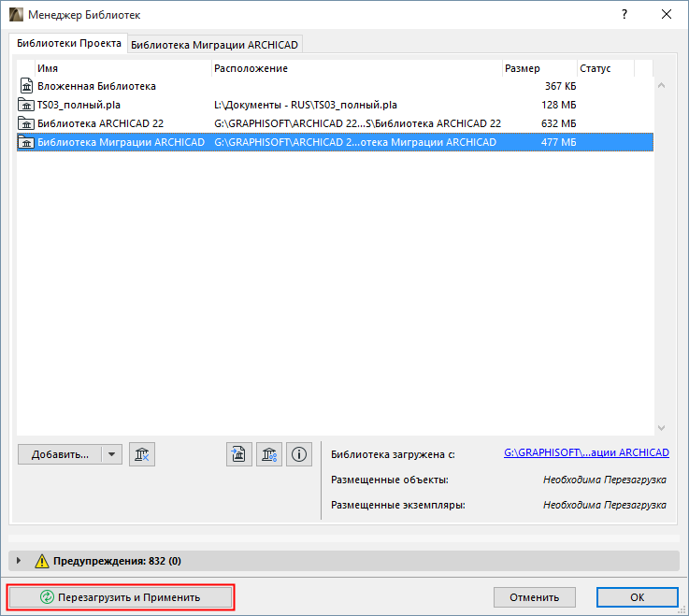Click the yellow warning triangle icon
The height and width of the screenshot is (616, 689).
[x=42, y=561]
